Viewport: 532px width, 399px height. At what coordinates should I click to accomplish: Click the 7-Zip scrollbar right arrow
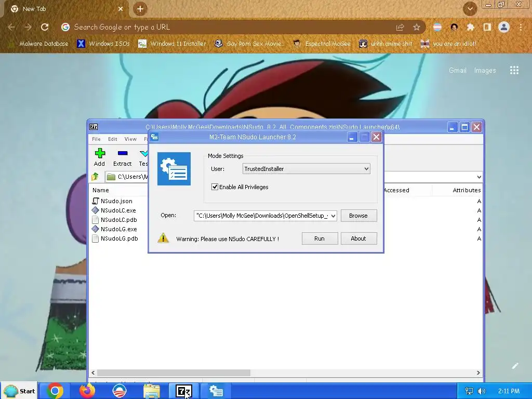tap(478, 373)
